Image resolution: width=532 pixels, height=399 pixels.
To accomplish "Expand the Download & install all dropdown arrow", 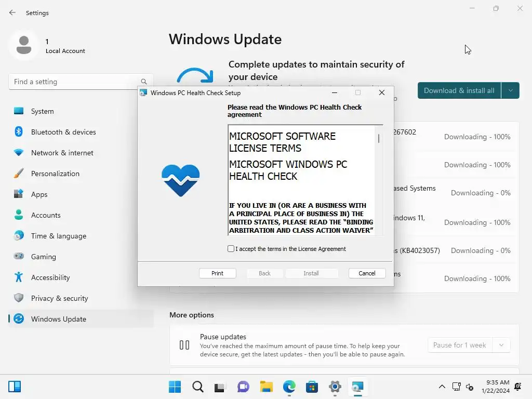I will tap(510, 90).
